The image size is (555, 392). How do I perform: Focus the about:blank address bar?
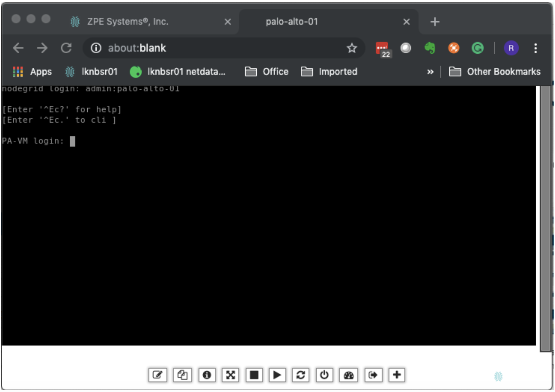coord(223,48)
